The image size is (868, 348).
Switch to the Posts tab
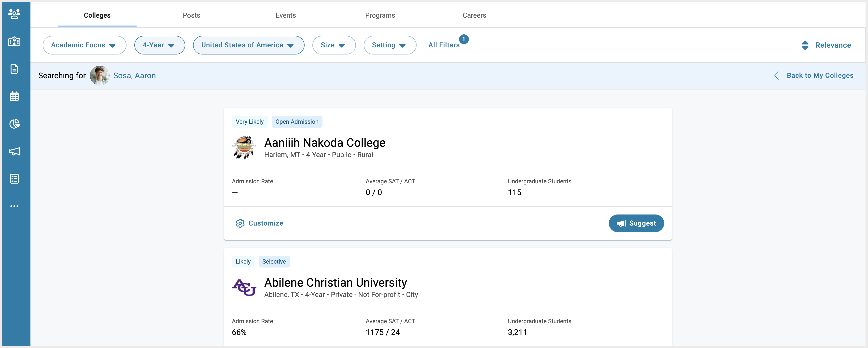click(x=192, y=15)
